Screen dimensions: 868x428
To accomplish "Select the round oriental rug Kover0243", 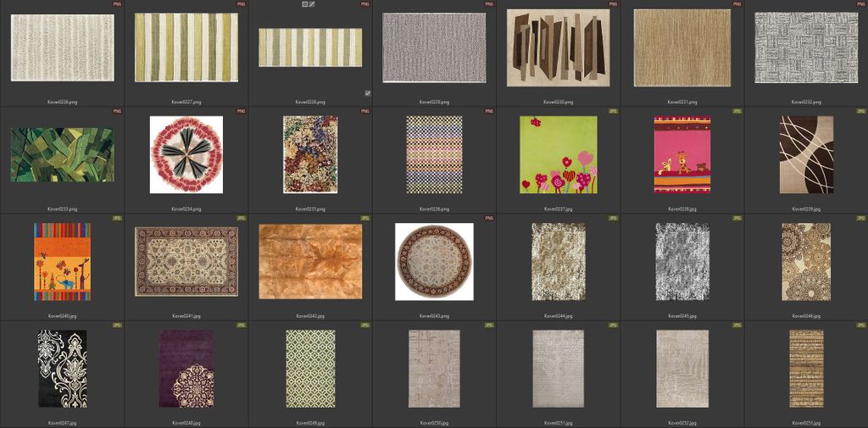I will coord(434,261).
